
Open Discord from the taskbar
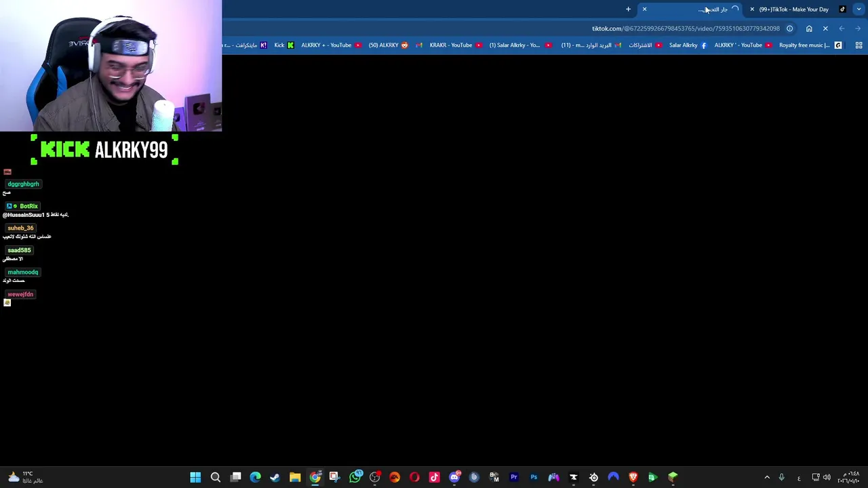[x=454, y=477]
